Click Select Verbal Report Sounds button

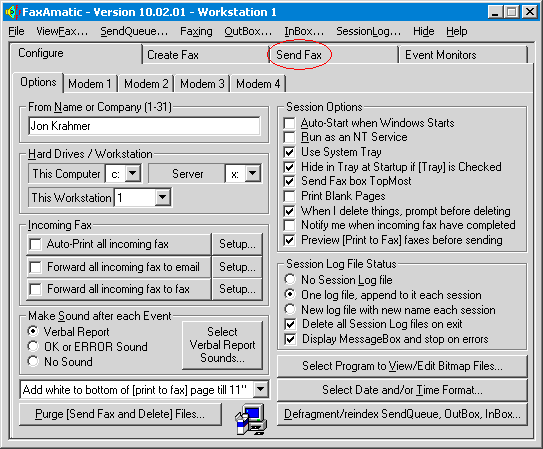(222, 345)
